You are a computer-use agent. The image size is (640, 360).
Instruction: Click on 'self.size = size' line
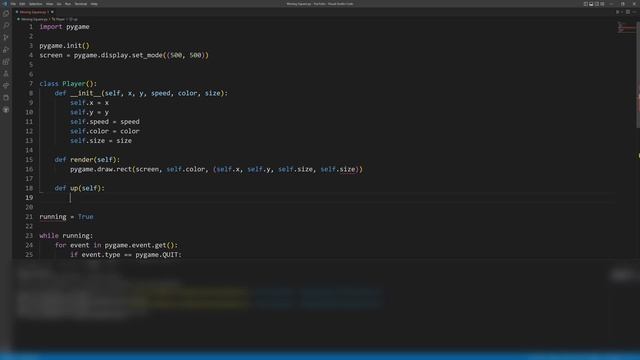coord(101,140)
